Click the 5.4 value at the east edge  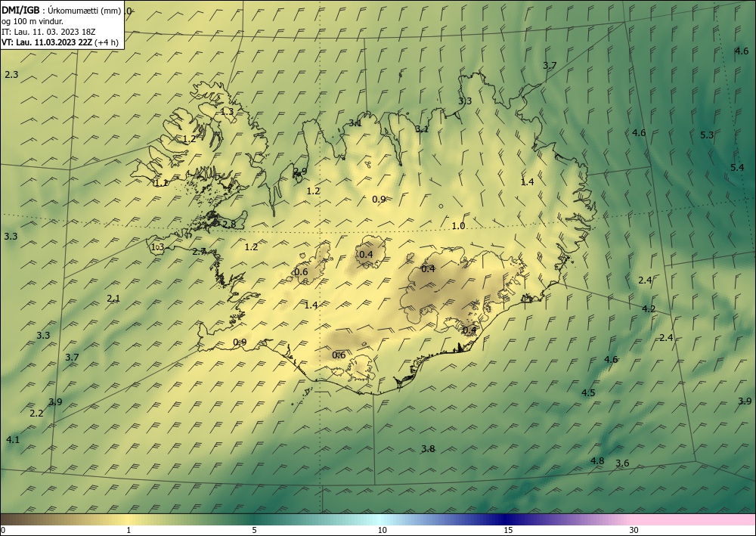(x=737, y=168)
